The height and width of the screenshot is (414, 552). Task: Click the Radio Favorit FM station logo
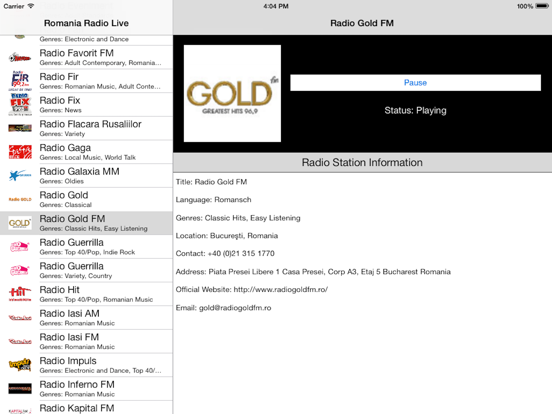coord(20,57)
